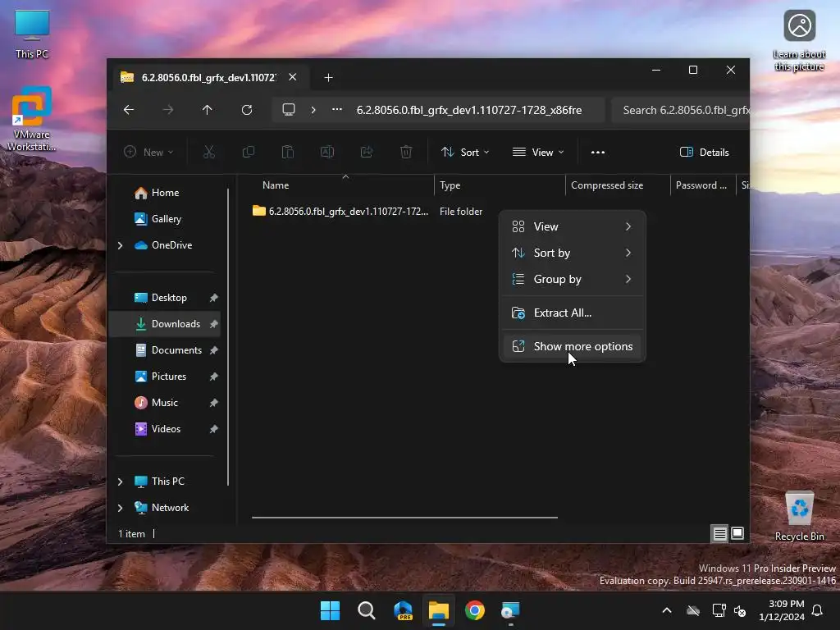
Task: Click the volume muted tray icon
Action: pos(741,610)
